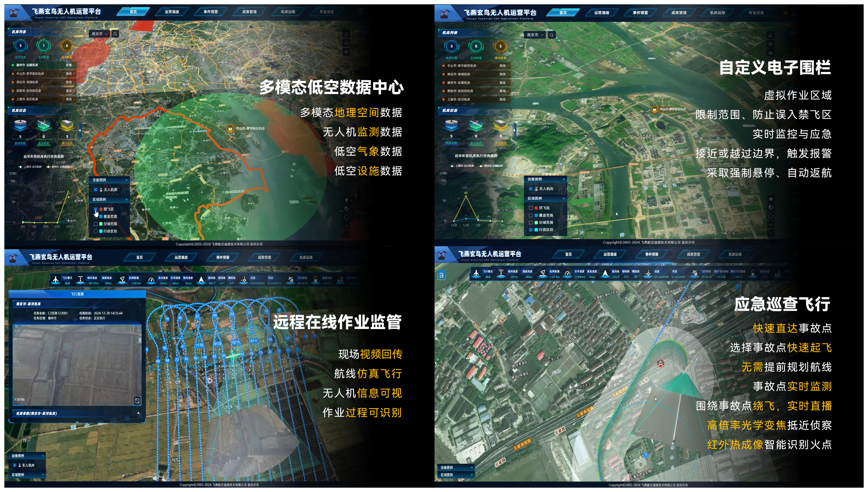Click the sidebar menu icon in the 应急巡查飞行 screen

pyautogui.click(x=442, y=275)
